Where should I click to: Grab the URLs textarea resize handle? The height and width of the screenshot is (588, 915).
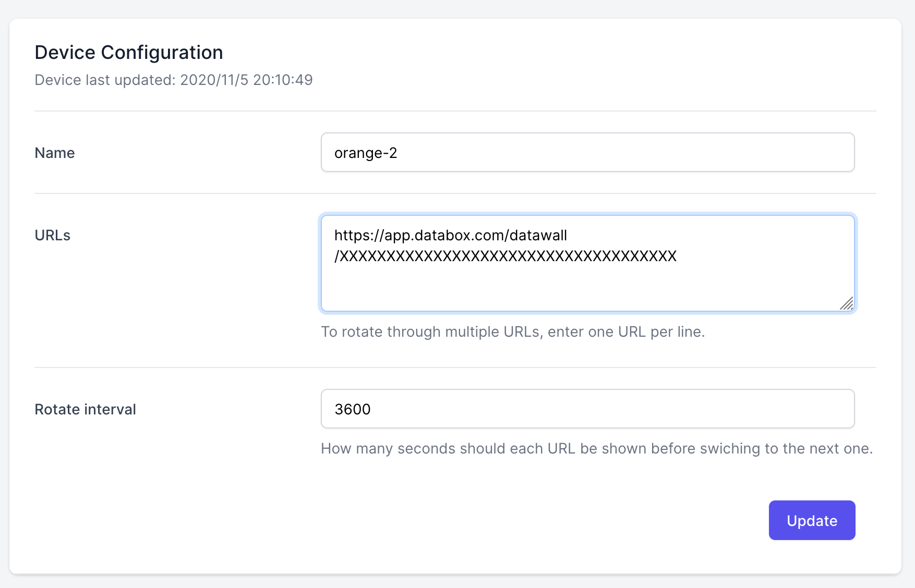[847, 303]
